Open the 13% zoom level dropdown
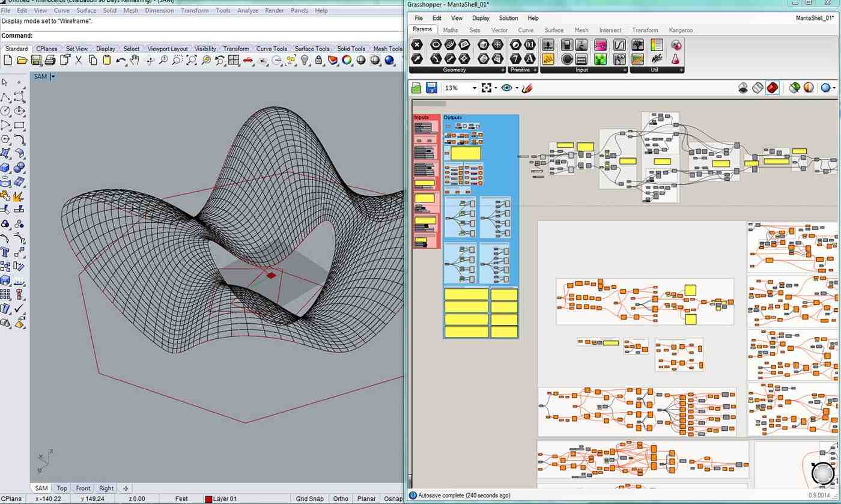Image resolution: width=841 pixels, height=504 pixels. [475, 88]
